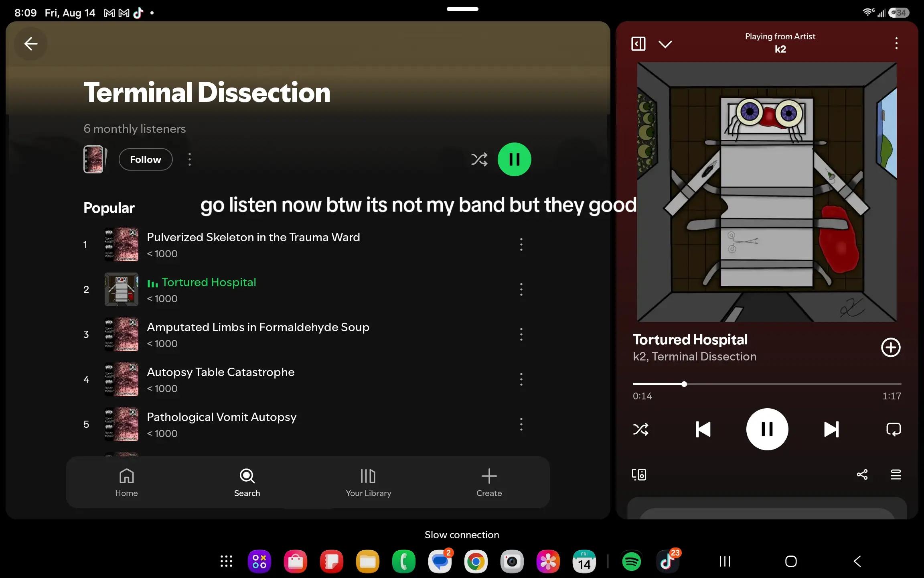Add Tortured Hospital to Liked Songs
Image resolution: width=924 pixels, height=578 pixels.
click(x=891, y=348)
